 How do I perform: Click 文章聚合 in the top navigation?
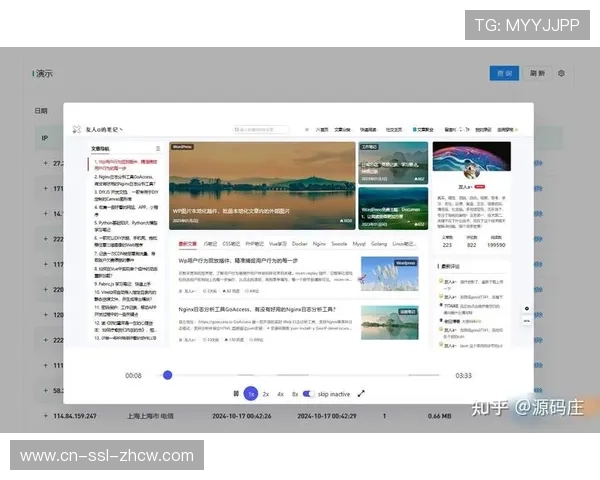tap(423, 130)
